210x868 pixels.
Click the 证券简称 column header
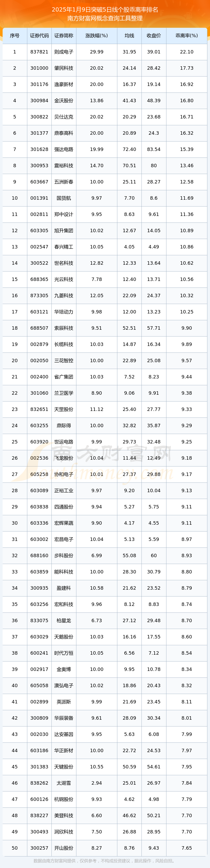[64, 36]
